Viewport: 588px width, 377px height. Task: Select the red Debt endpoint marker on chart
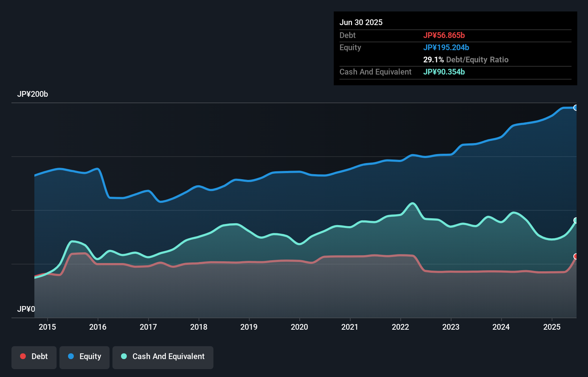(x=576, y=257)
